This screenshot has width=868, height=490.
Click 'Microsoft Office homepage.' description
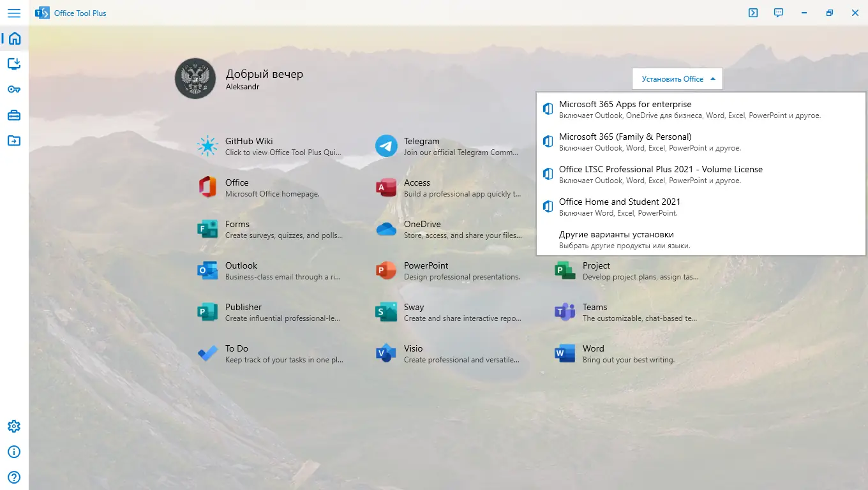273,194
